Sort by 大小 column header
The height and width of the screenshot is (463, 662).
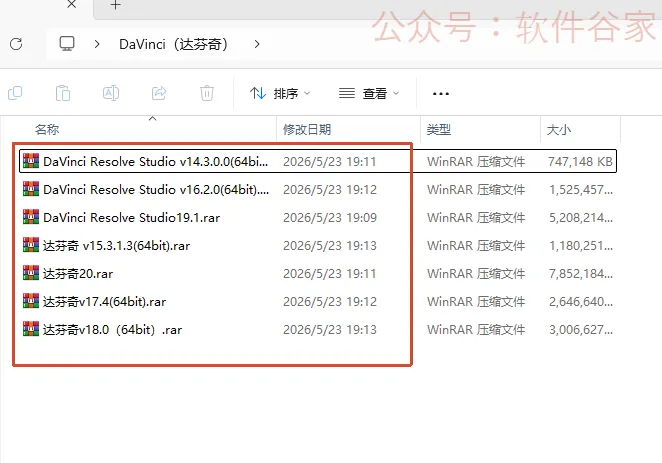click(x=559, y=130)
